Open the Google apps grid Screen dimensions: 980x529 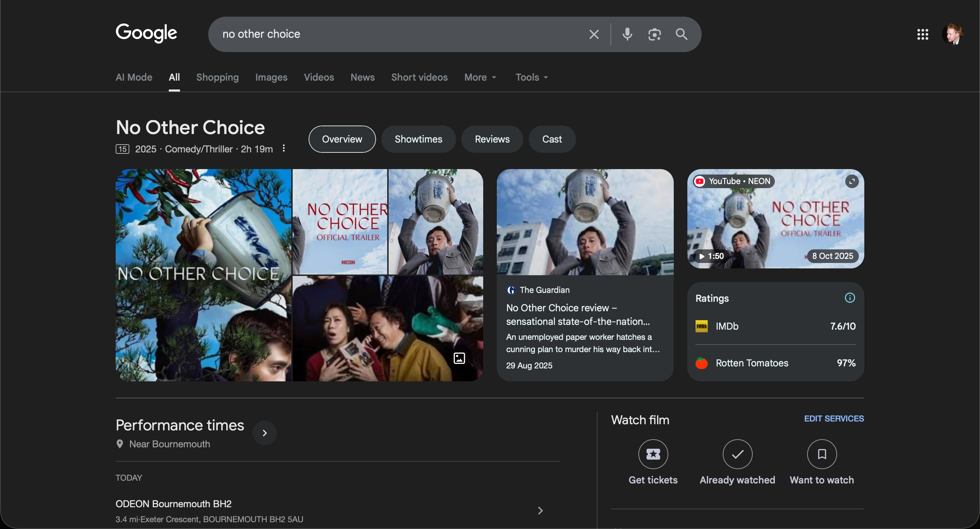click(922, 34)
